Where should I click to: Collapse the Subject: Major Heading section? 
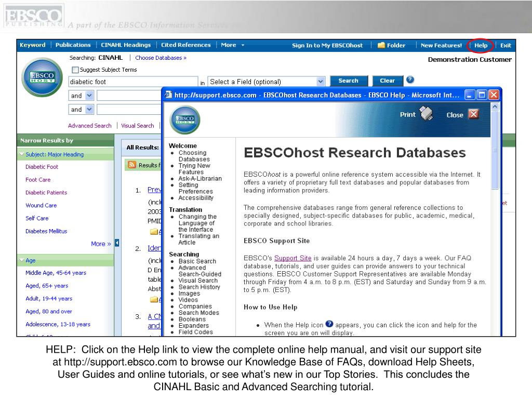[22, 154]
